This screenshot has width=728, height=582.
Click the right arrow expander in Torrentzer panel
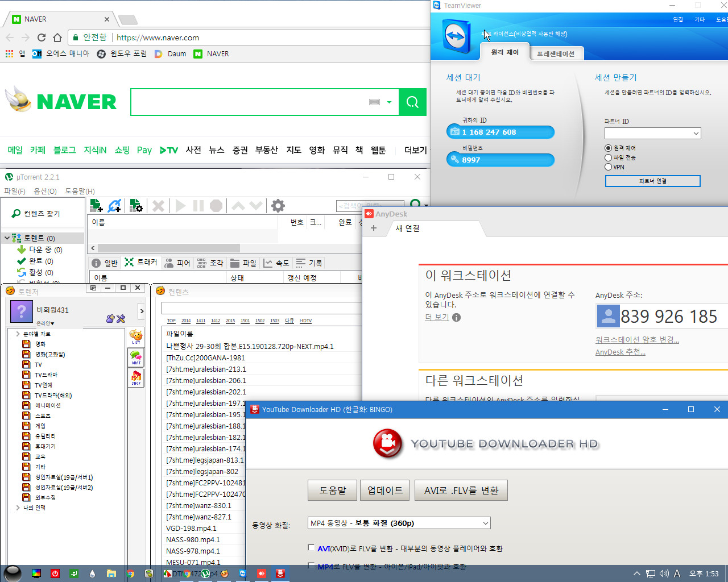[142, 311]
